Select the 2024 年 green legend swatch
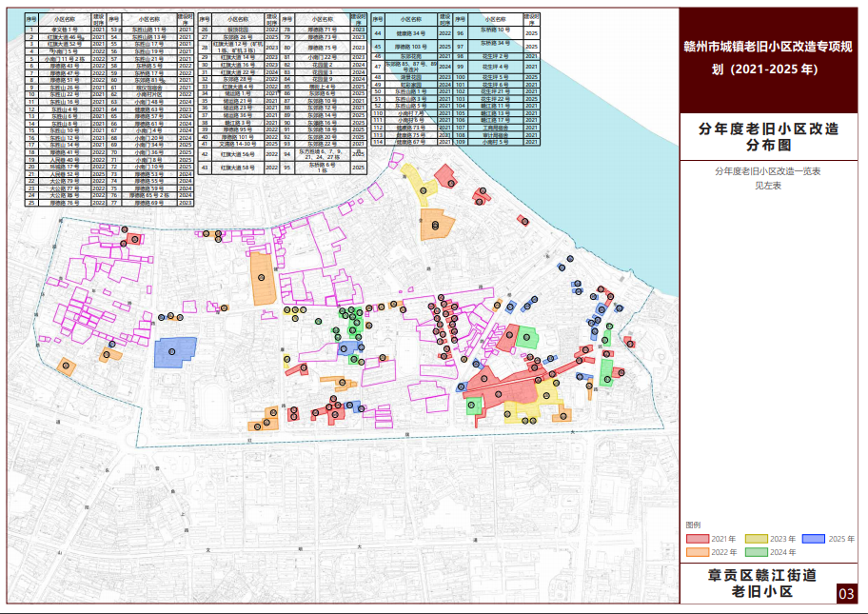The height and width of the screenshot is (614, 868). pyautogui.click(x=757, y=552)
